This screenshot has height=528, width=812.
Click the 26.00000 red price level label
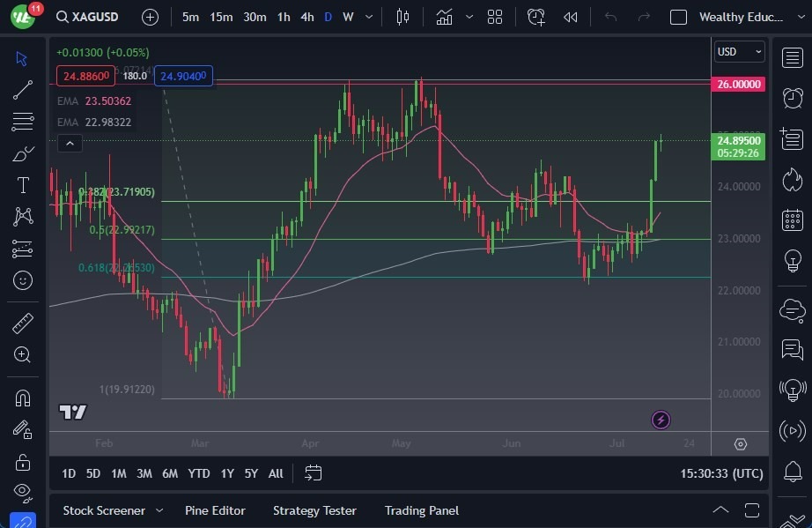click(x=739, y=85)
